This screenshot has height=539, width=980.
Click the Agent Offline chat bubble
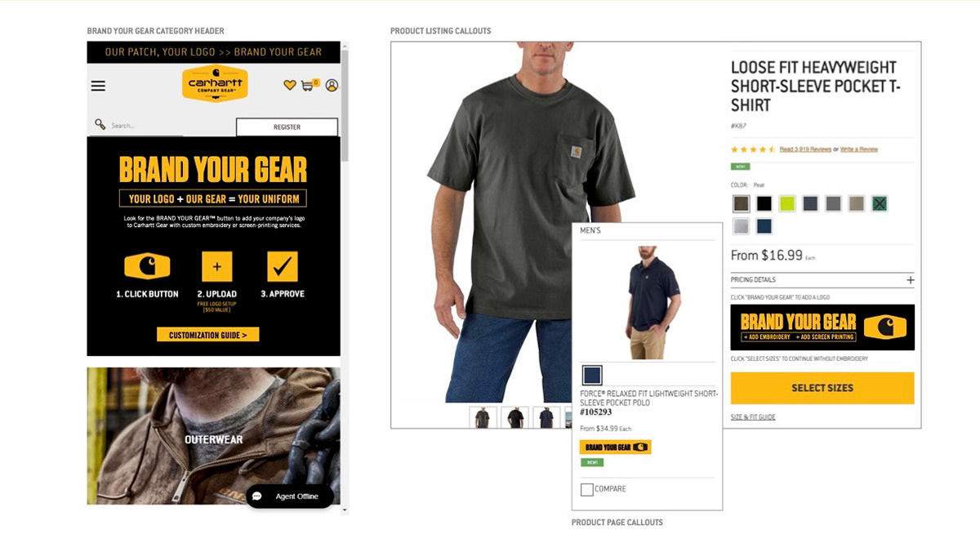click(290, 497)
